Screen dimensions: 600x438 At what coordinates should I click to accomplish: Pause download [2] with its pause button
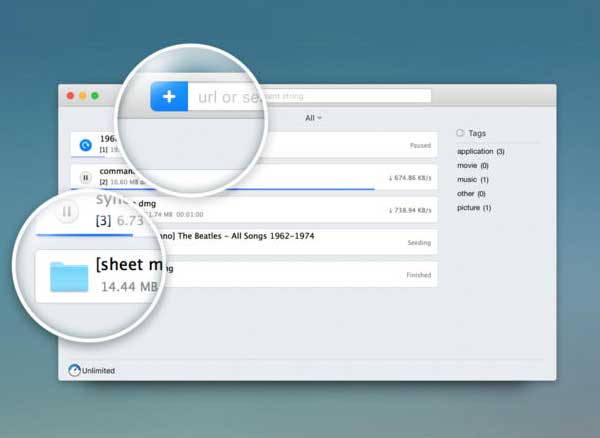click(86, 177)
